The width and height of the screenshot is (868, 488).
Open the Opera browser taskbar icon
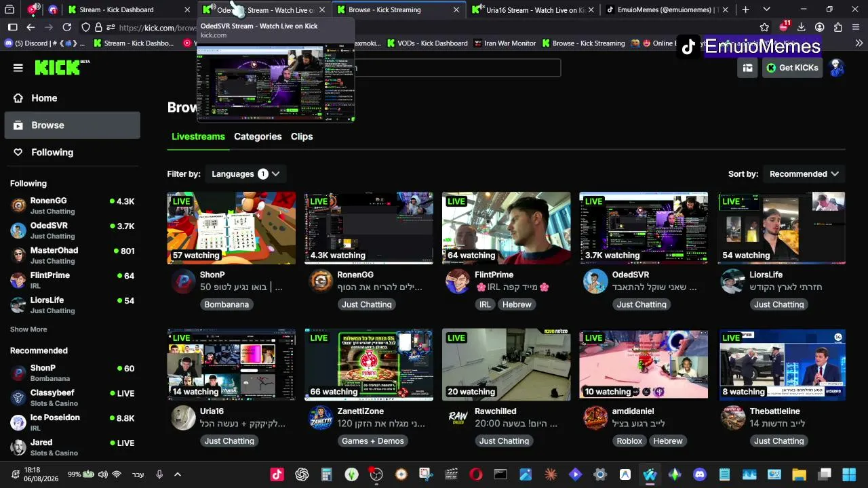point(475,474)
